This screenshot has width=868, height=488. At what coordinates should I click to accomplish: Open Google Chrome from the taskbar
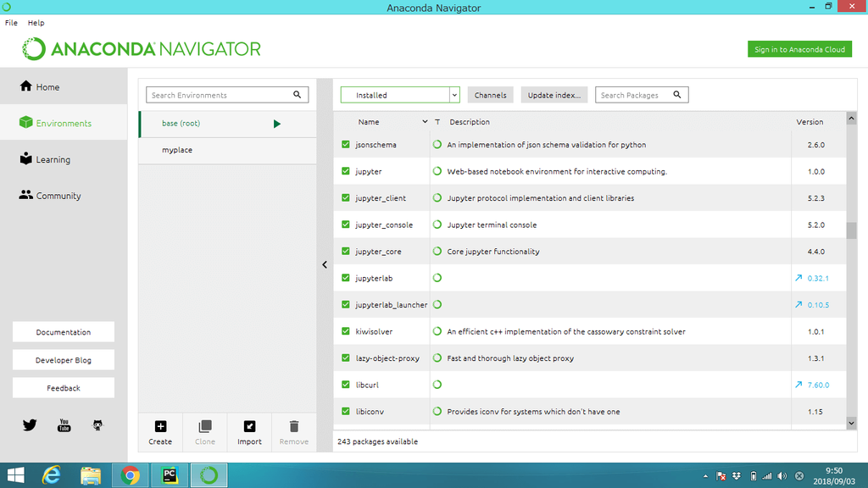(x=130, y=475)
